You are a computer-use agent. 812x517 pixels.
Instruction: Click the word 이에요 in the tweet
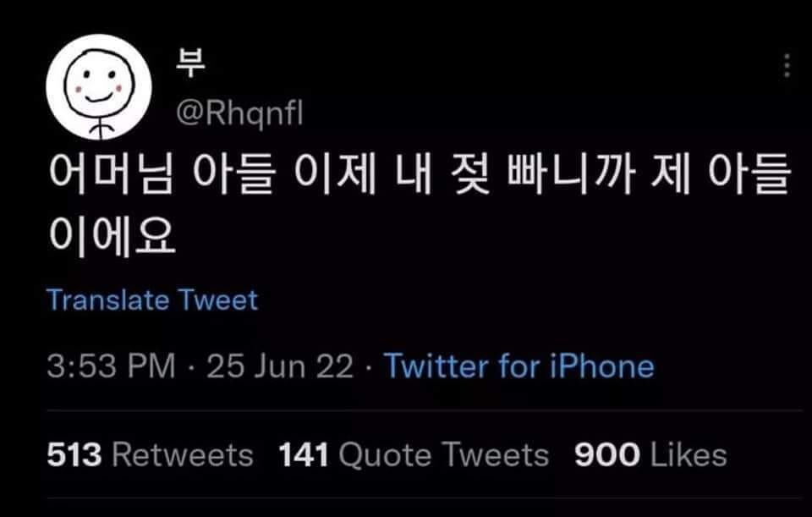coord(112,237)
